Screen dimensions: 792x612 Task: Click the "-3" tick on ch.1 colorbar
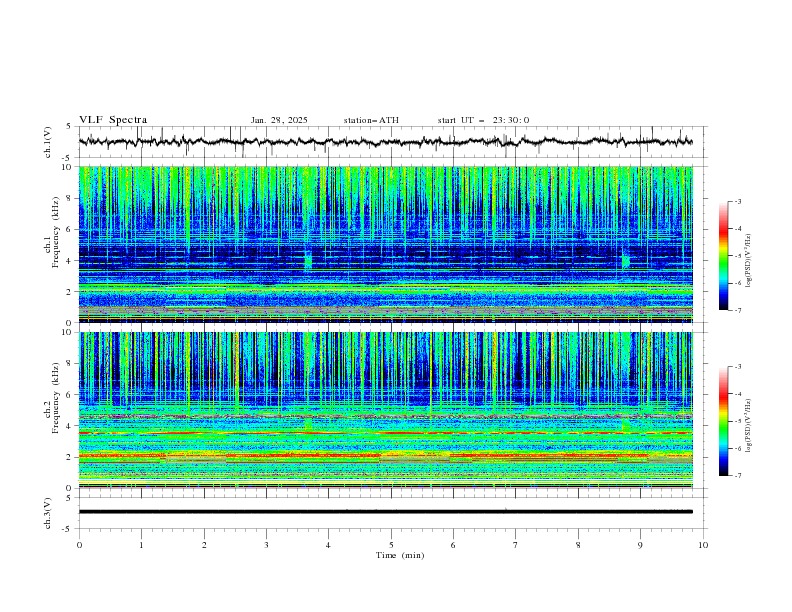(x=738, y=202)
